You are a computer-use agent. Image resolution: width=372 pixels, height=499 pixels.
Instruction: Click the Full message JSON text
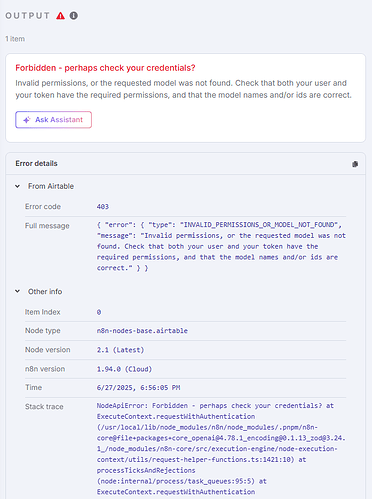coord(221,246)
